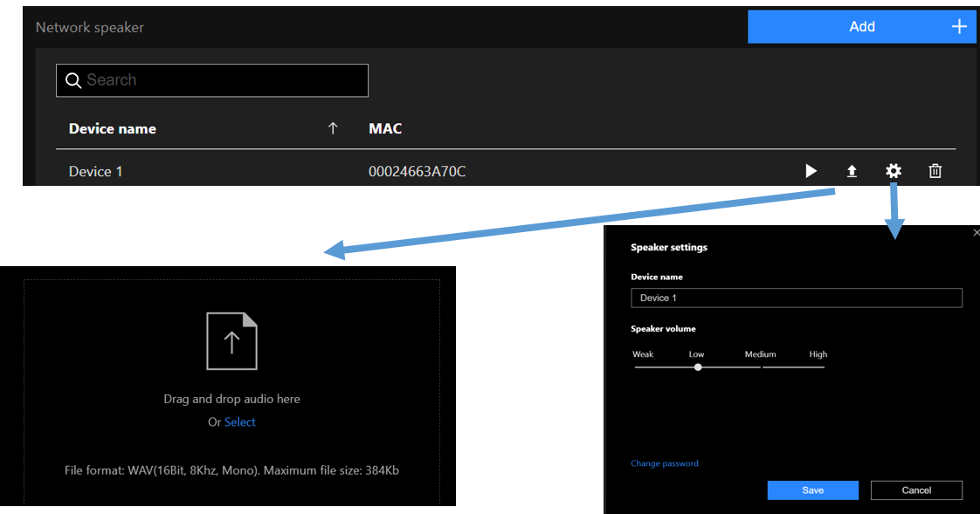Click the Select link to browse audio
980x514 pixels.
click(240, 422)
